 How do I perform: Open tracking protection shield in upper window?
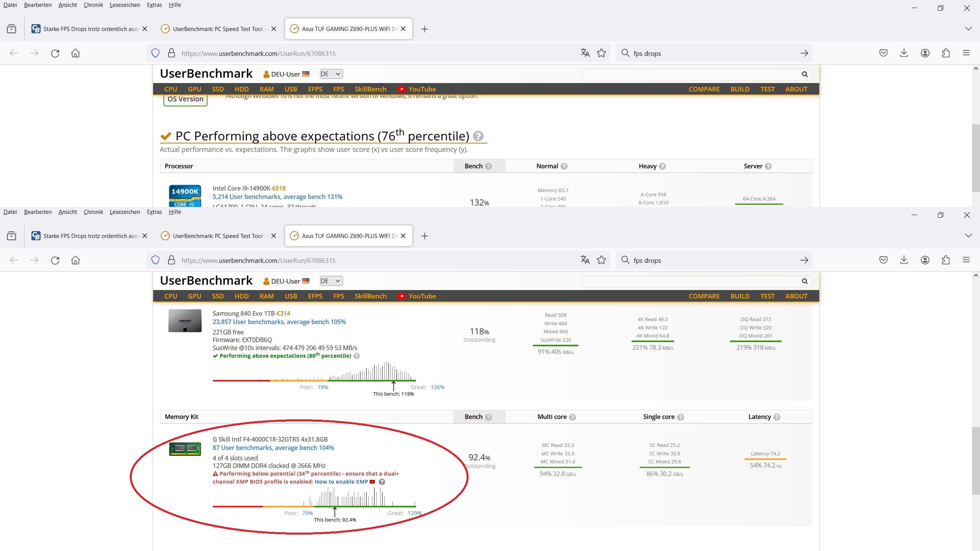(x=155, y=53)
